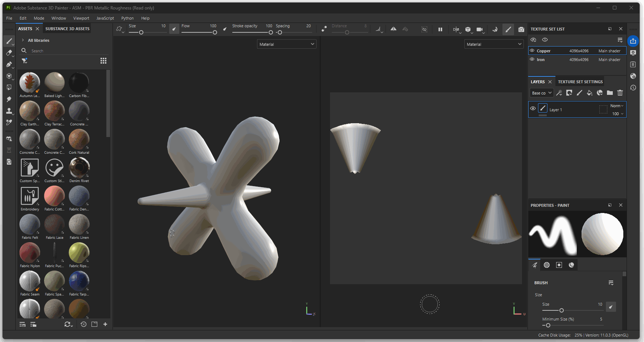Expand the All libraries tree
The image size is (644, 342).
pos(23,40)
